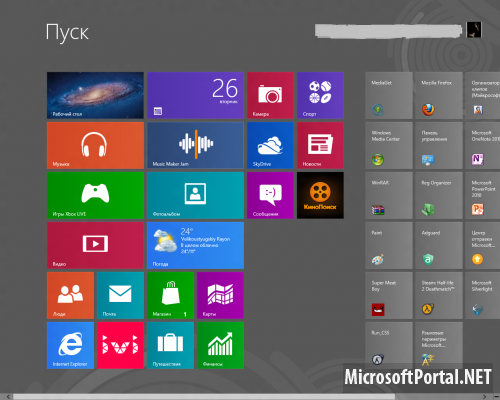This screenshot has width=500, height=400.
Task: Open the Организатор клипов tile
Action: click(483, 95)
